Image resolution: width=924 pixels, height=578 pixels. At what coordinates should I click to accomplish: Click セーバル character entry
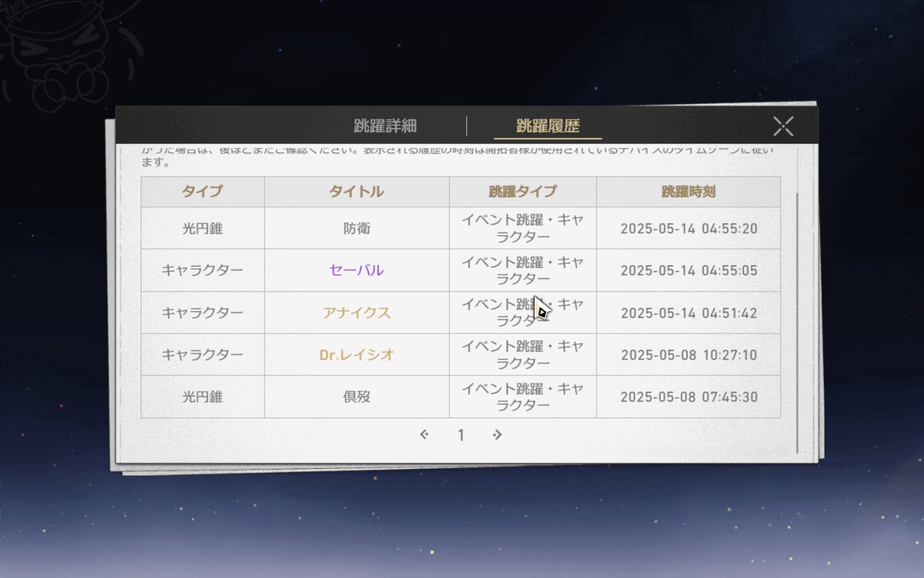(x=357, y=270)
